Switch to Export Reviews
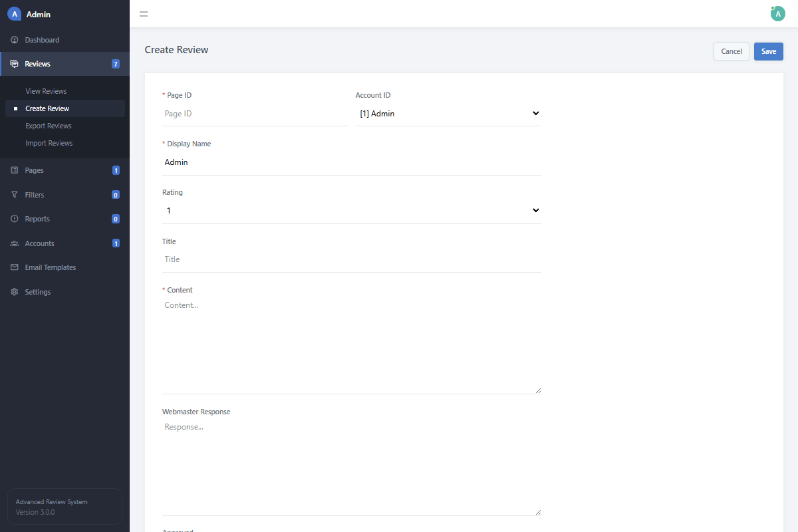This screenshot has height=532, width=798. pos(48,125)
